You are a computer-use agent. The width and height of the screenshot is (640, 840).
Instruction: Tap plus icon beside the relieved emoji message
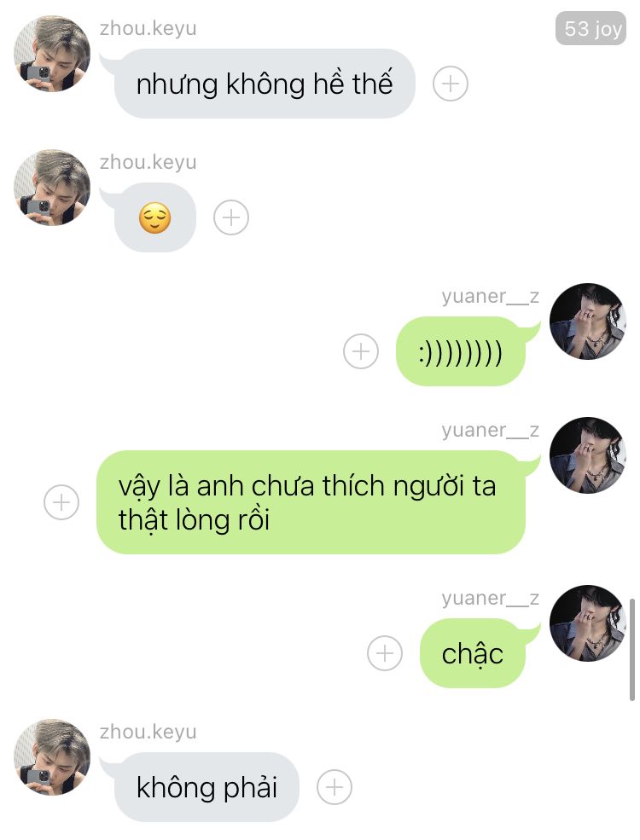click(231, 217)
